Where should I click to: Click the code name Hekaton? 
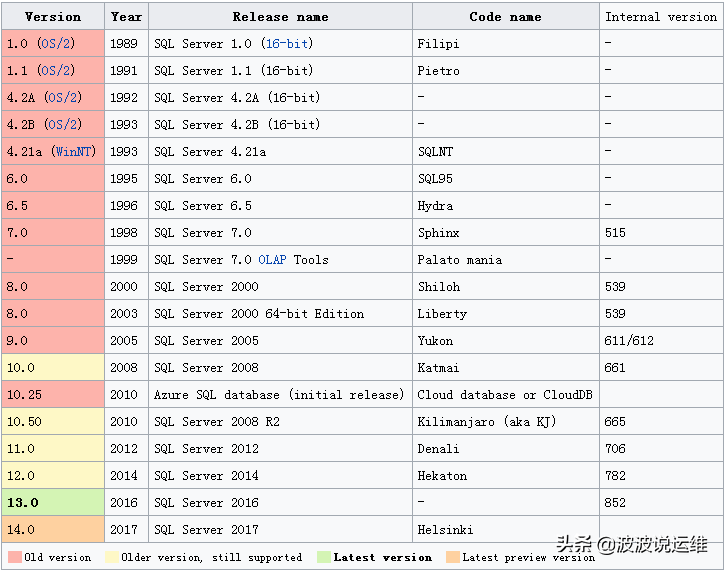pos(442,476)
